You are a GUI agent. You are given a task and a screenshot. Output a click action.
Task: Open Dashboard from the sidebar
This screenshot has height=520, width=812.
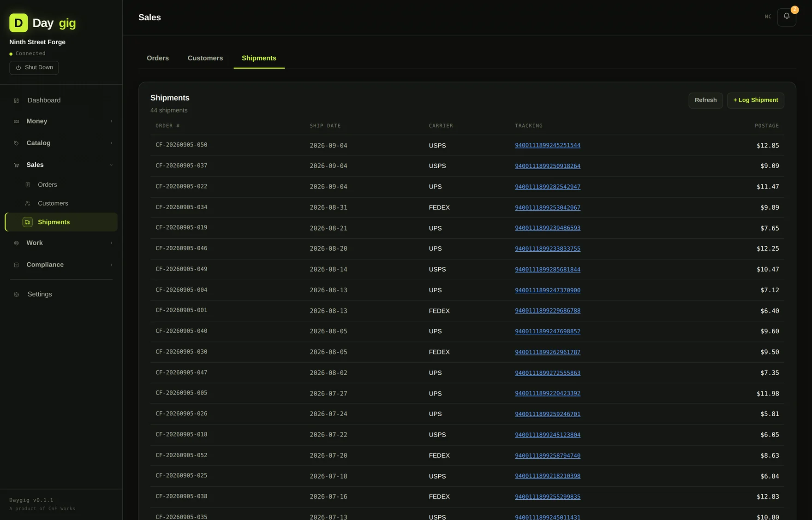61,100
